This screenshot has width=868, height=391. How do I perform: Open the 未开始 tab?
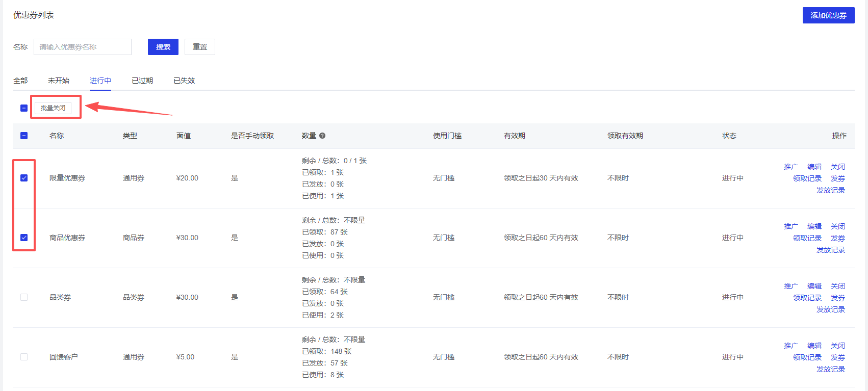(x=59, y=81)
